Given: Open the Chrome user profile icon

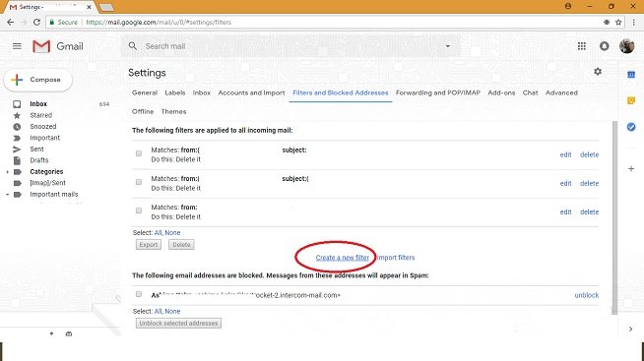Looking at the screenshot, I should pos(568,6).
